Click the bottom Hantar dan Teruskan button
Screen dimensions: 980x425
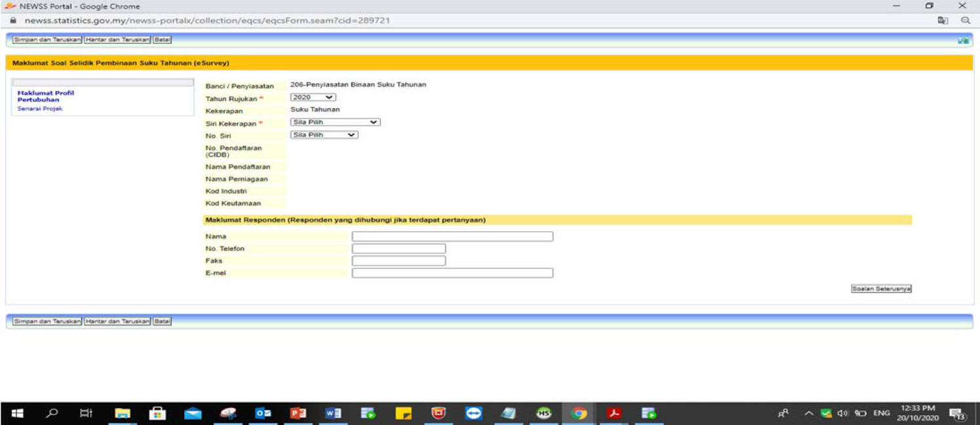[x=117, y=322]
